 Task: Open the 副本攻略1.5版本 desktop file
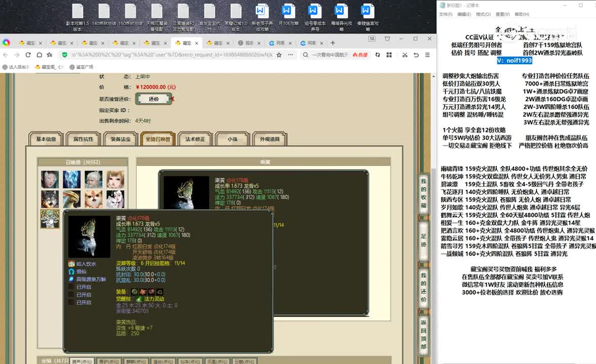click(77, 18)
